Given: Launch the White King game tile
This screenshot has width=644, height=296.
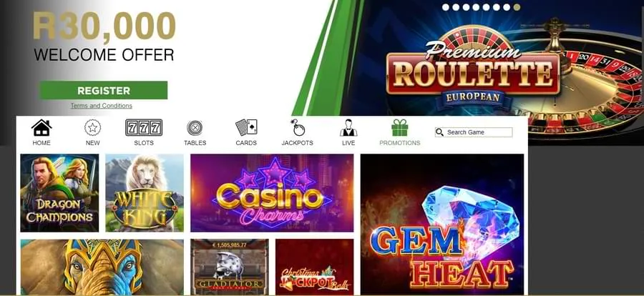Looking at the screenshot, I should coord(145,193).
